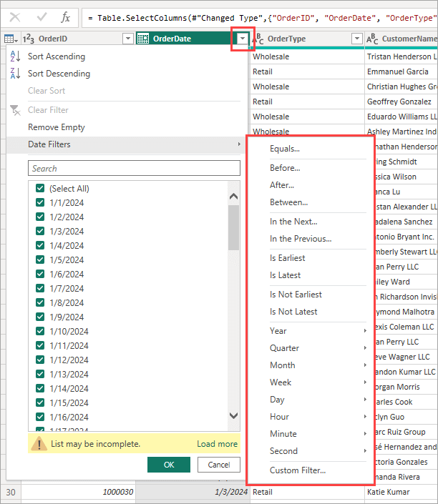Uncheck the 1/12/2024 date checkbox

pyautogui.click(x=40, y=360)
